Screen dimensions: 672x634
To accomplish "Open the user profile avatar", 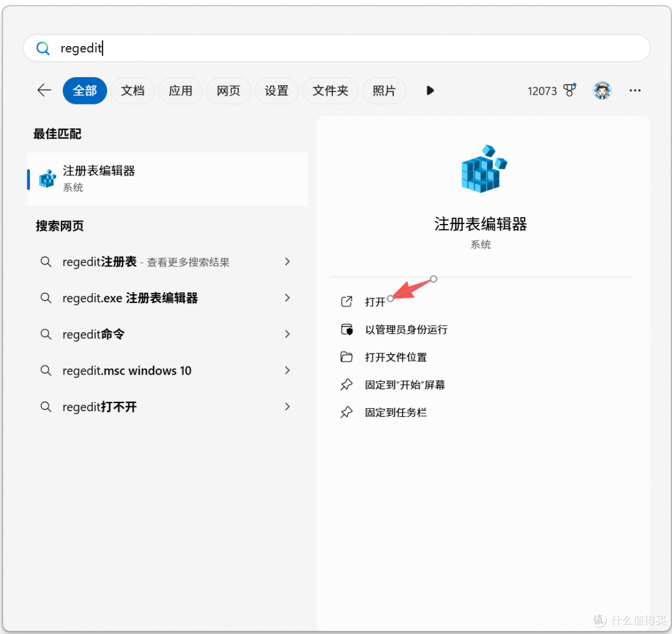I will pyautogui.click(x=602, y=90).
